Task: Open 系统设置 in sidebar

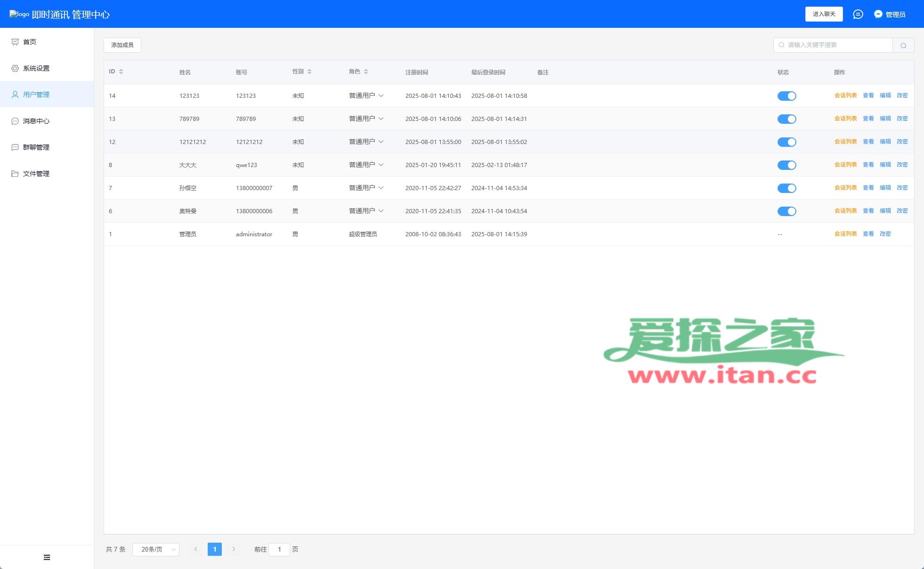Action: (x=47, y=68)
